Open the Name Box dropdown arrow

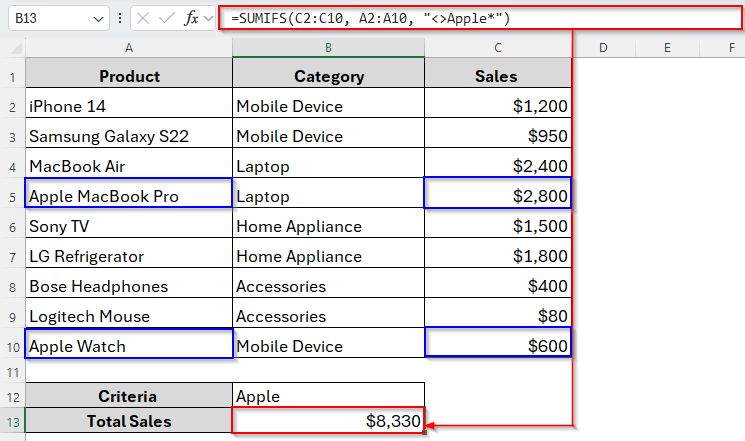pos(97,18)
